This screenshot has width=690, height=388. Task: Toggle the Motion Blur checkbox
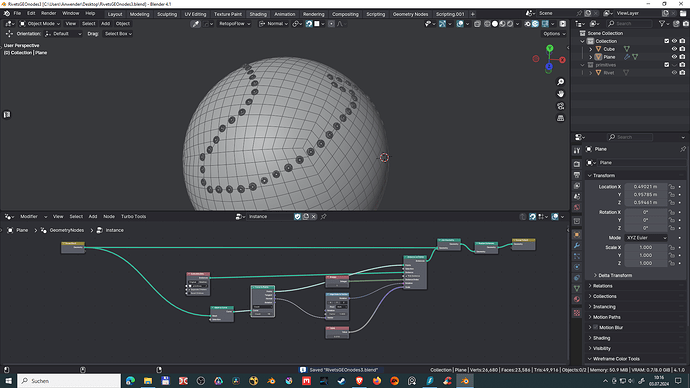pos(595,327)
